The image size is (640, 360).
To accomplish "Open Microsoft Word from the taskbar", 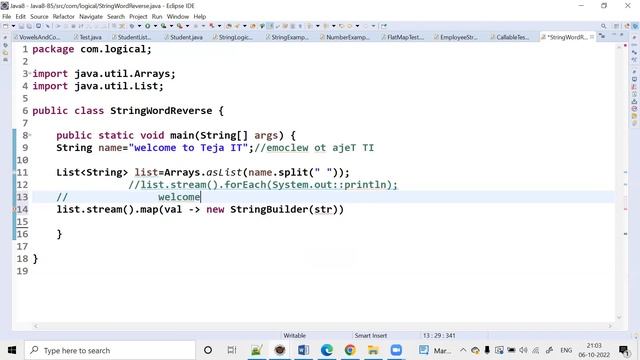I will (x=303, y=350).
